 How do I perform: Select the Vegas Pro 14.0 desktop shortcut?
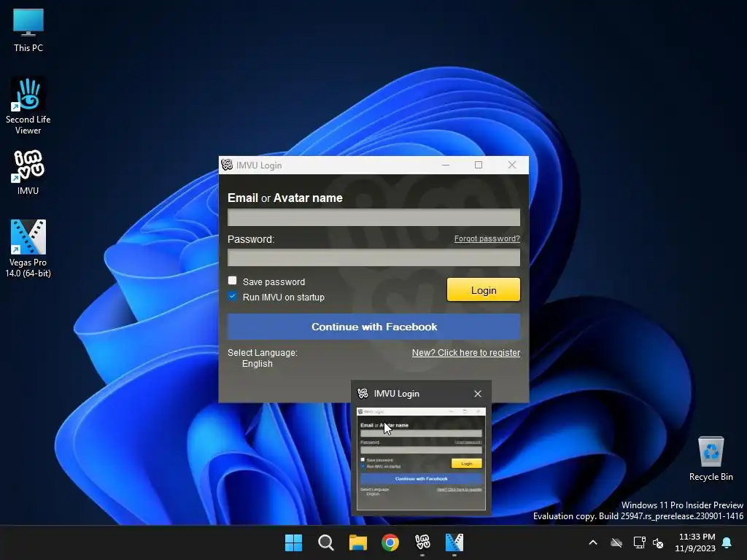coord(28,248)
